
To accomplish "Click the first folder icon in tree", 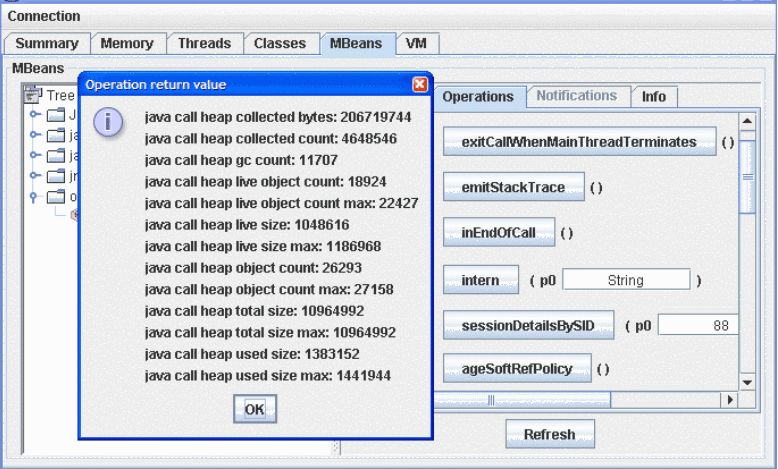I will coord(56,115).
